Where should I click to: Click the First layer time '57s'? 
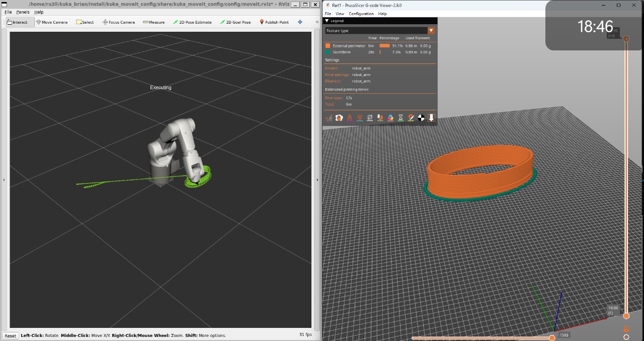tap(349, 98)
